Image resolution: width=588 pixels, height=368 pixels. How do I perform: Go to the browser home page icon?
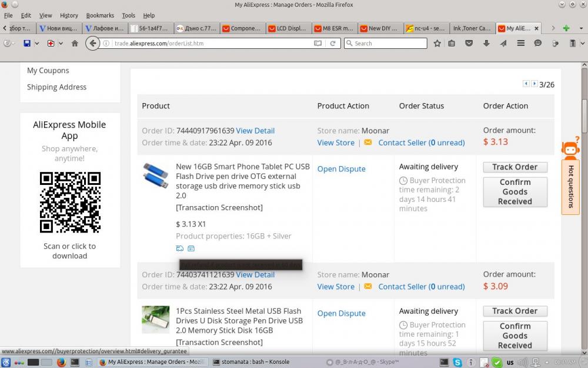75,43
